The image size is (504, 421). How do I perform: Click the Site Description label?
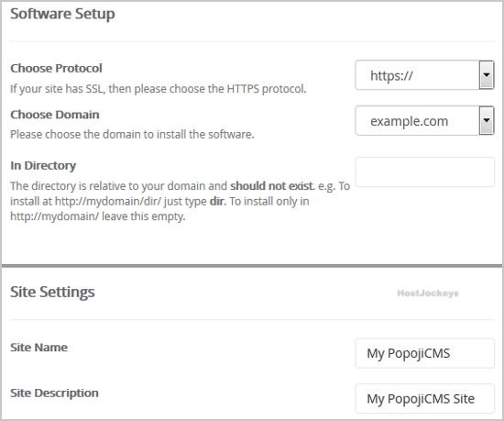(54, 393)
